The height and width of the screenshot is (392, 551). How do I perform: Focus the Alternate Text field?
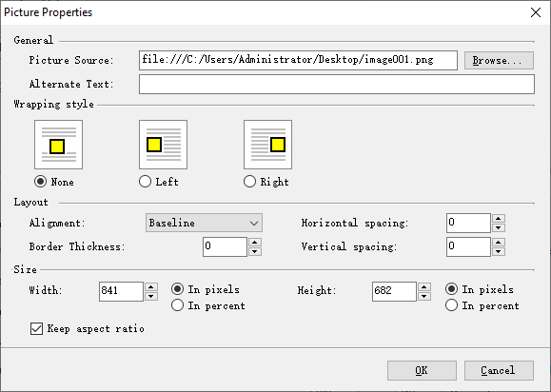click(x=337, y=84)
